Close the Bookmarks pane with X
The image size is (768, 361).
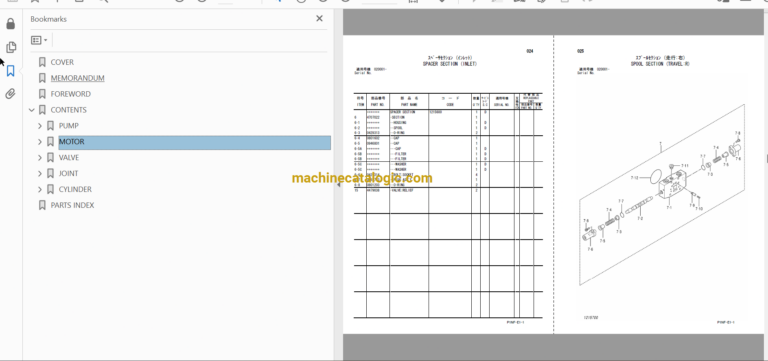319,19
